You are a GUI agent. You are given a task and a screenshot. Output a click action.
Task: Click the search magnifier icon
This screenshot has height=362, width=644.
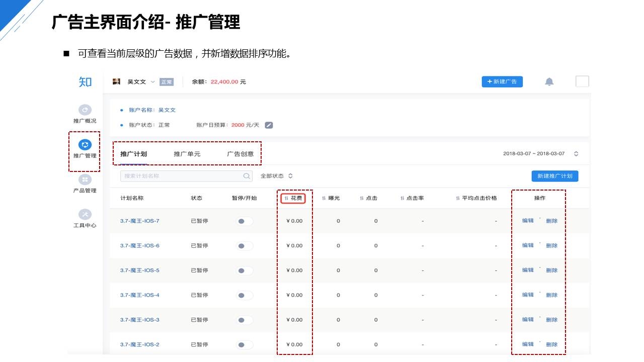pos(247,176)
